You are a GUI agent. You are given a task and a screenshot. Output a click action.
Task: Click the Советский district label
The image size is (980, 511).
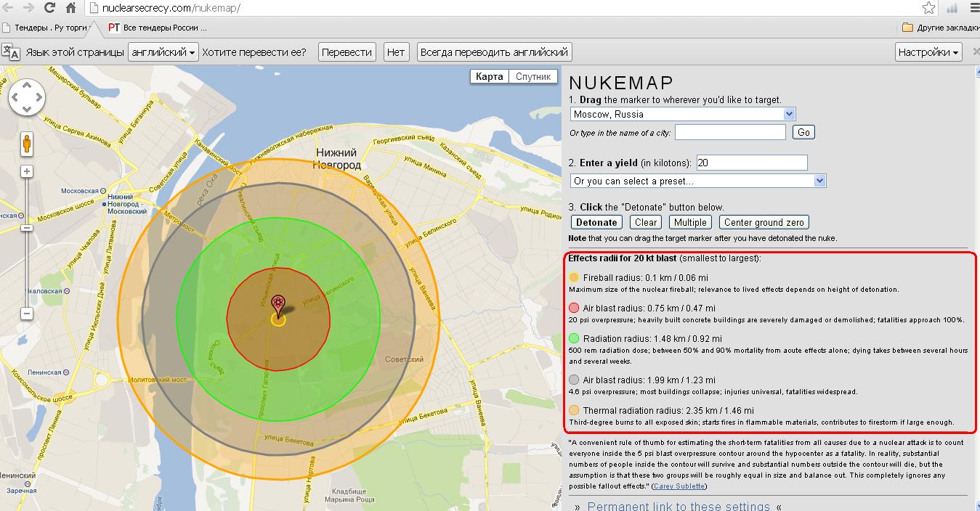404,360
